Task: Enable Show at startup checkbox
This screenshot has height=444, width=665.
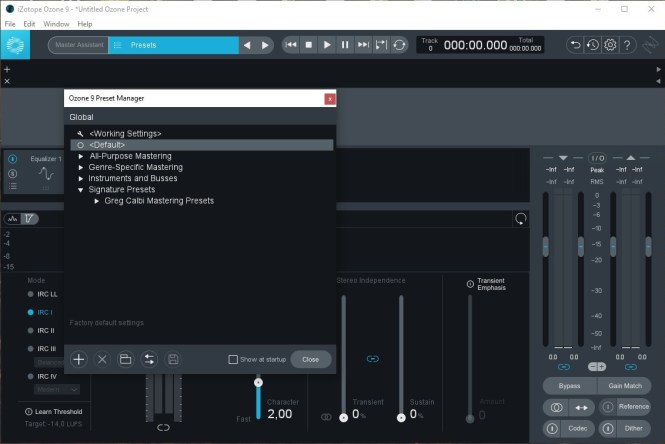Action: [233, 360]
